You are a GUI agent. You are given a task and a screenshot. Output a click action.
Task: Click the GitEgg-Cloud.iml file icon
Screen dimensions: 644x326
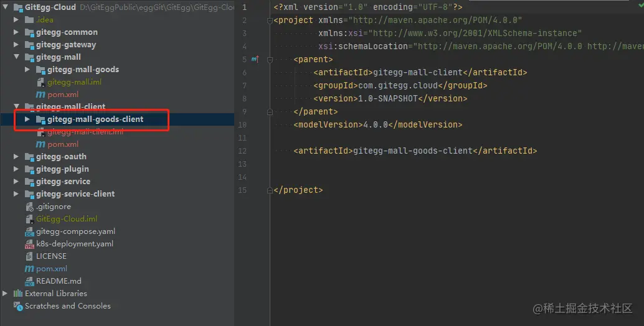[x=29, y=218]
